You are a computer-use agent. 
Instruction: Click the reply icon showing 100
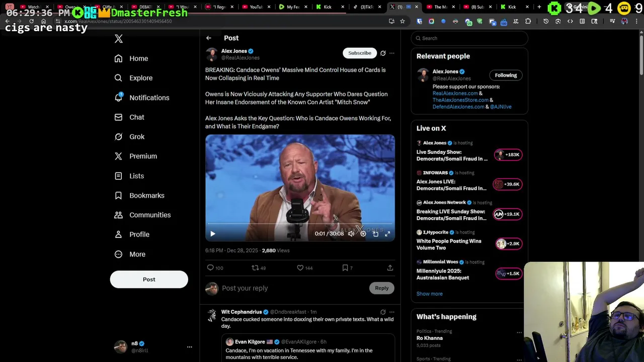click(x=215, y=268)
